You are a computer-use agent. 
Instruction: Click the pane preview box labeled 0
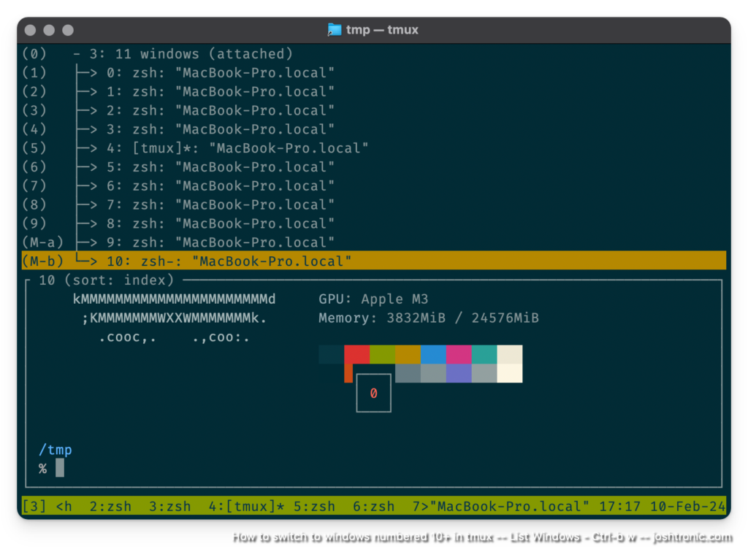point(373,393)
